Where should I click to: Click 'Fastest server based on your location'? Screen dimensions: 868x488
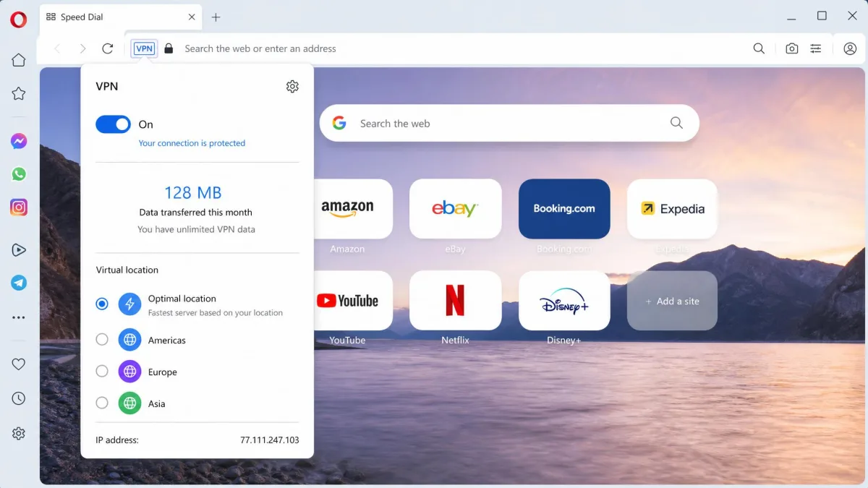(216, 313)
